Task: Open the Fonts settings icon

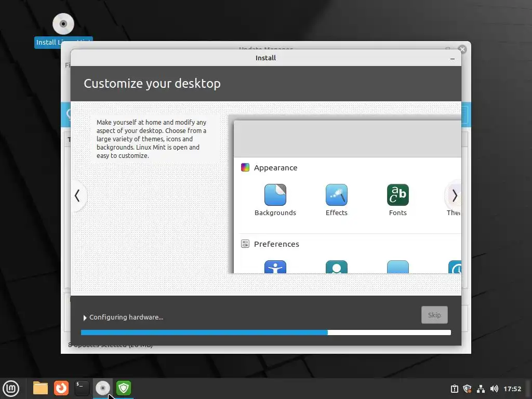Action: [397, 195]
